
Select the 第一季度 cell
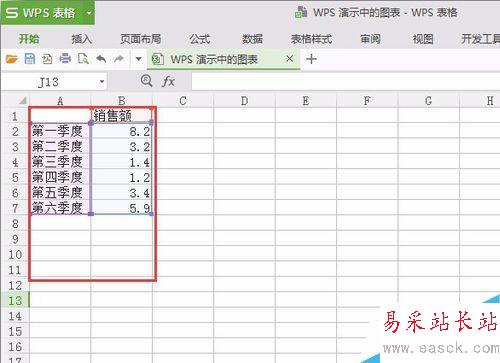[60, 131]
